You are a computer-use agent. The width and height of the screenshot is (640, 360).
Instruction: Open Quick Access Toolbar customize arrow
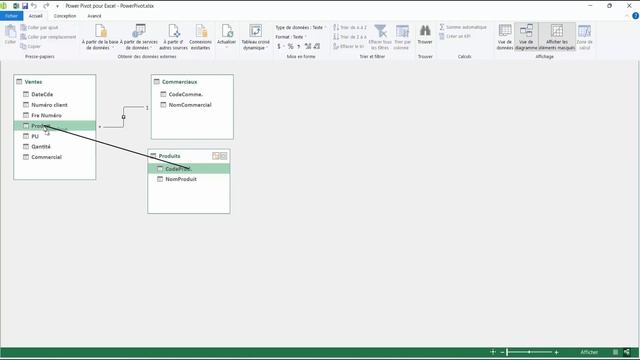click(57, 6)
